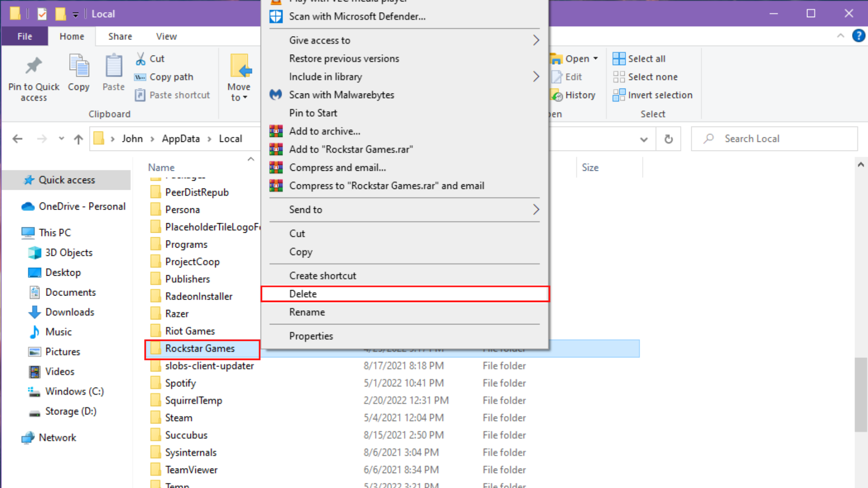Viewport: 868px width, 488px height.
Task: Click the blue Help question mark icon
Action: 858,36
